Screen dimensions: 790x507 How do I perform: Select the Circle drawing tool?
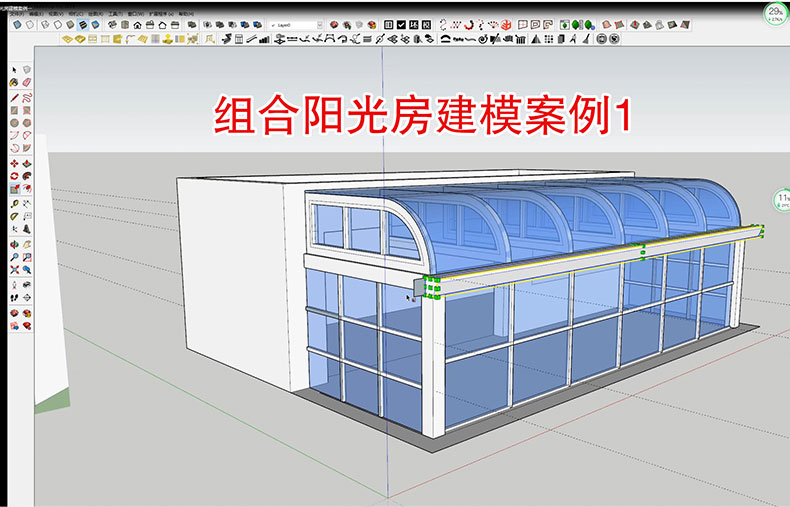click(13, 123)
